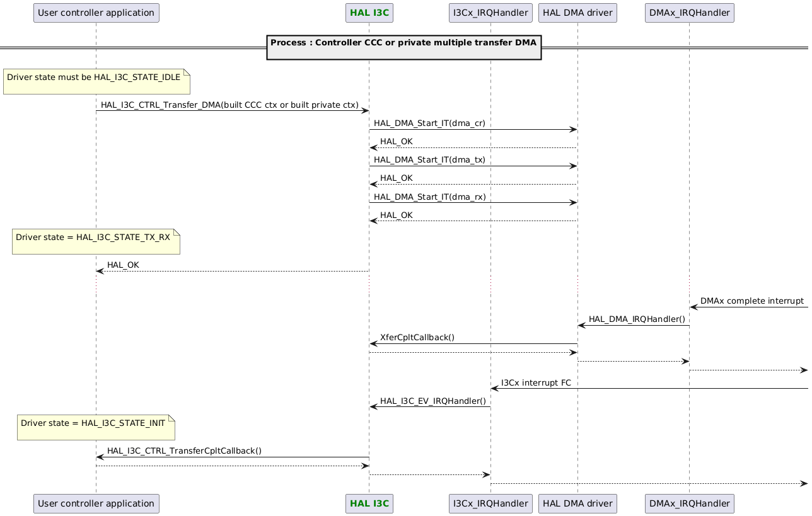
Task: Click the User controller application box
Action: (x=96, y=12)
